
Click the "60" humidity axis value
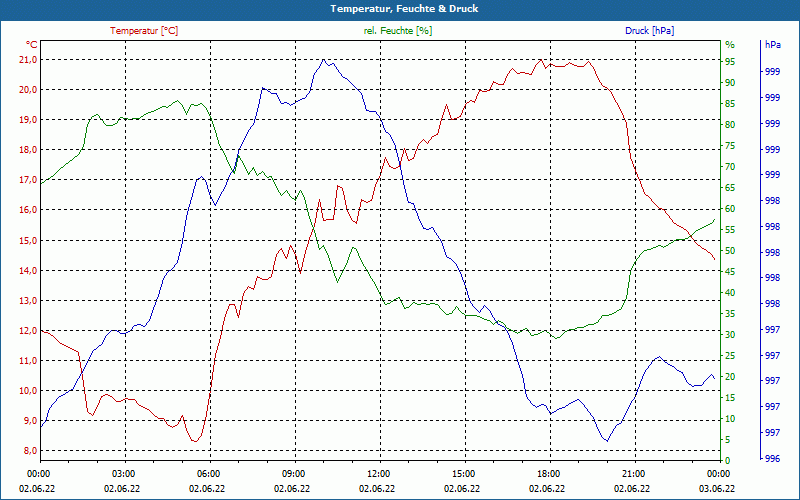(730, 209)
